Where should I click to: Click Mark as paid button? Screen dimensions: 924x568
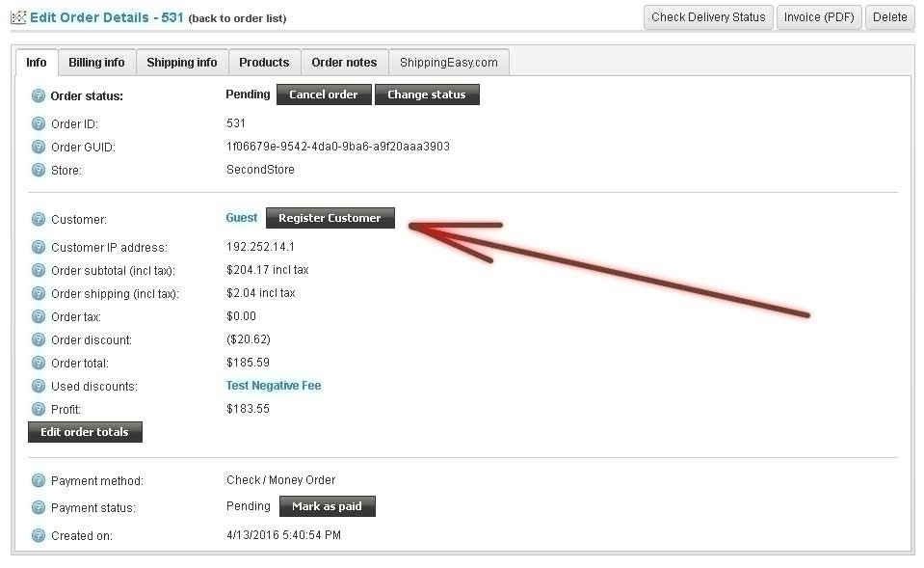pyautogui.click(x=327, y=506)
